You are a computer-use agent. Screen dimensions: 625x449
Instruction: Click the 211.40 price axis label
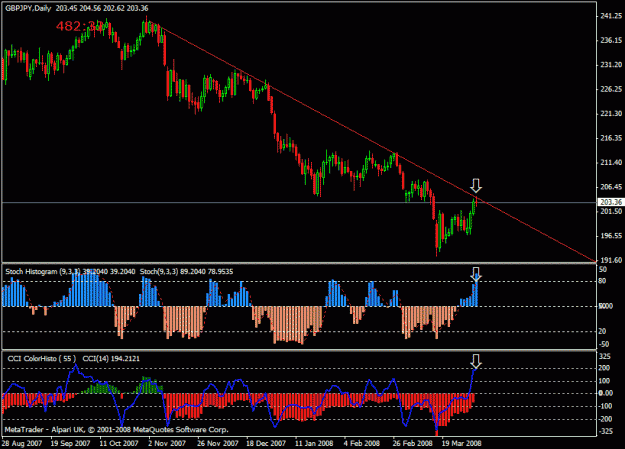(611, 162)
